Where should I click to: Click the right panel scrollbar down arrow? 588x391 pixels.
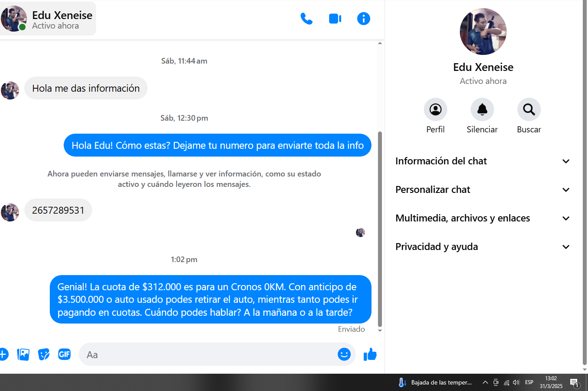(x=585, y=370)
